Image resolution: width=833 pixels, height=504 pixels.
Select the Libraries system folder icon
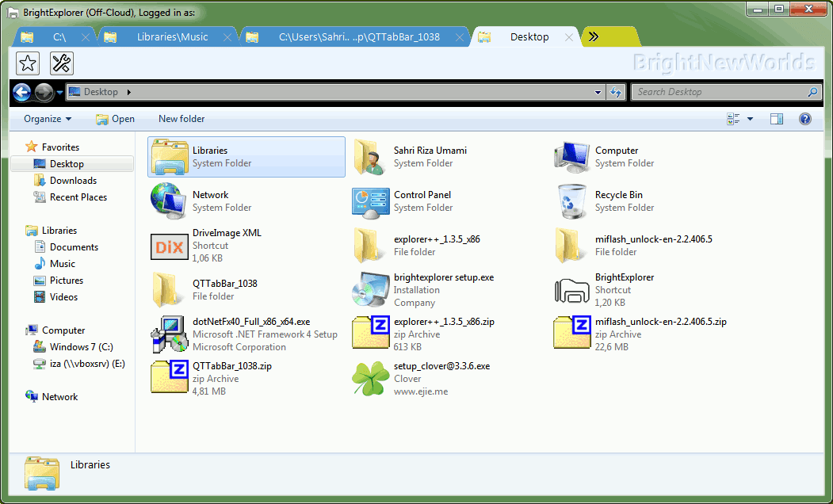click(170, 157)
